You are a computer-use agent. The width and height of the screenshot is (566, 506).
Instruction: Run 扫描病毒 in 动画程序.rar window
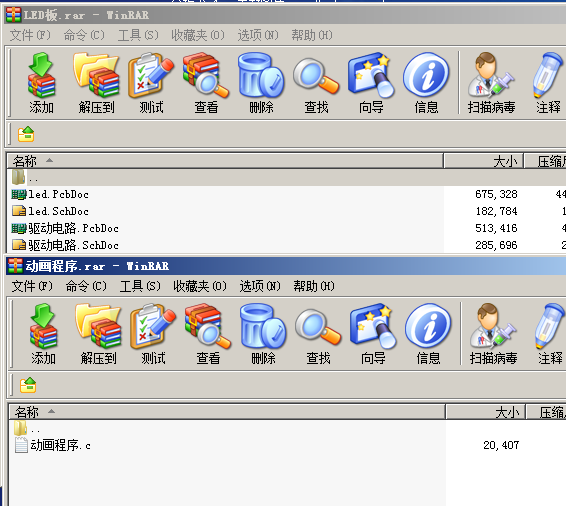[493, 334]
